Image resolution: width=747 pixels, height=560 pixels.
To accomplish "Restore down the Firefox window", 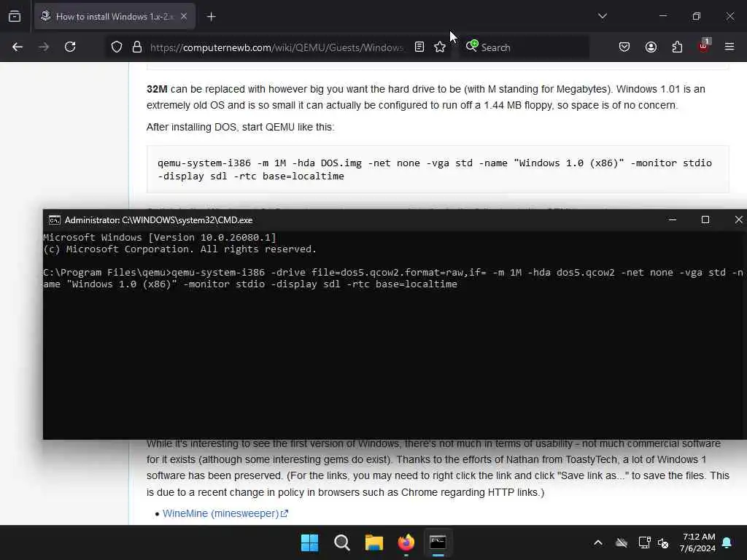I will (697, 16).
